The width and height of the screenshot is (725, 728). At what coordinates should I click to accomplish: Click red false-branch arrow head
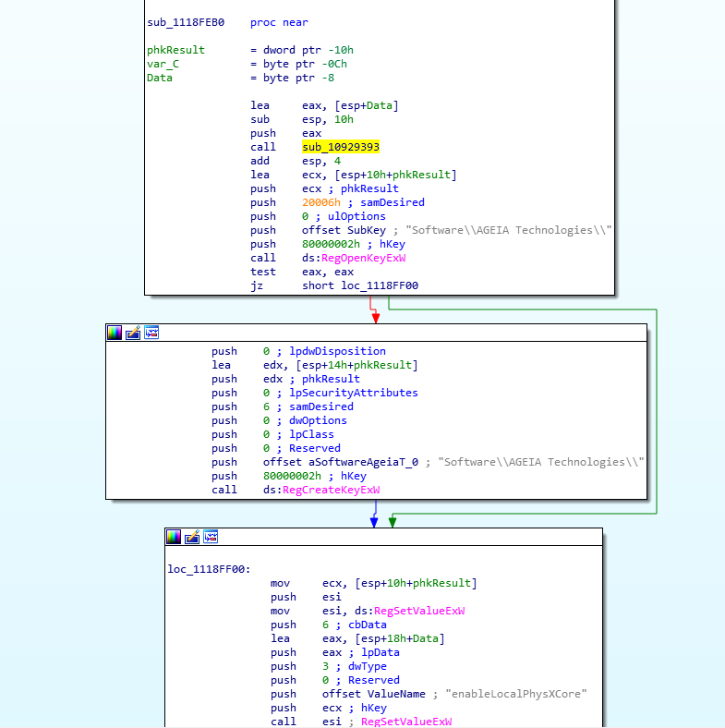click(376, 317)
